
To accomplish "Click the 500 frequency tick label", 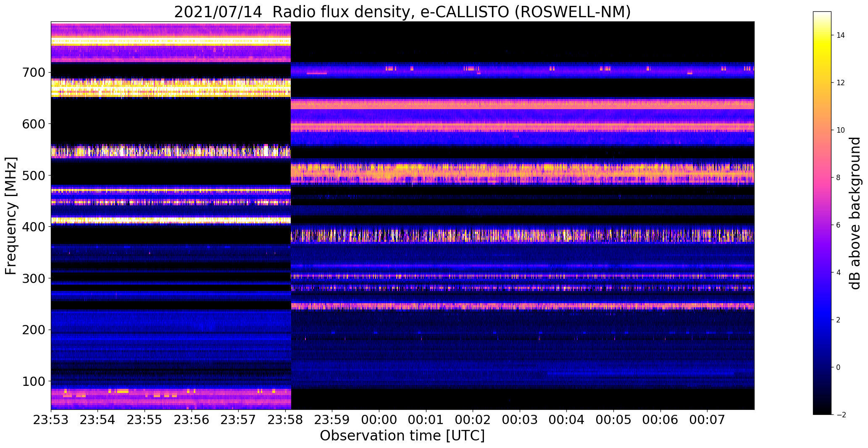I will point(34,176).
